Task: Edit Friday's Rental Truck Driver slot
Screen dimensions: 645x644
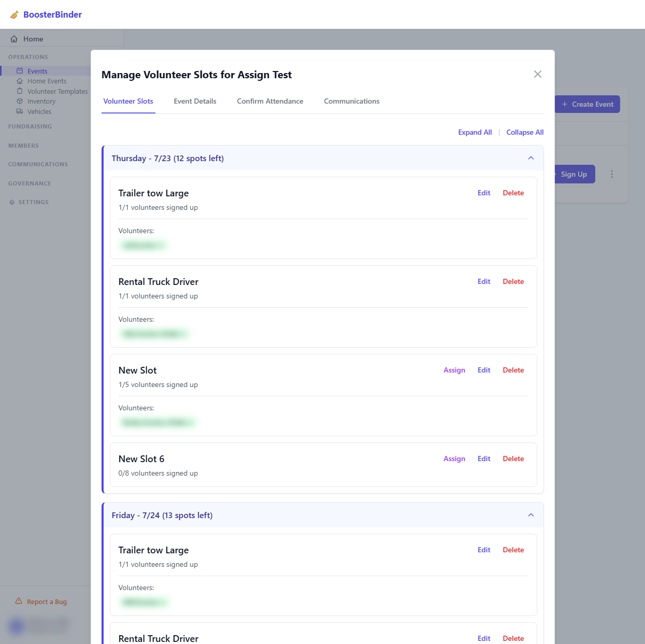Action: (x=484, y=638)
